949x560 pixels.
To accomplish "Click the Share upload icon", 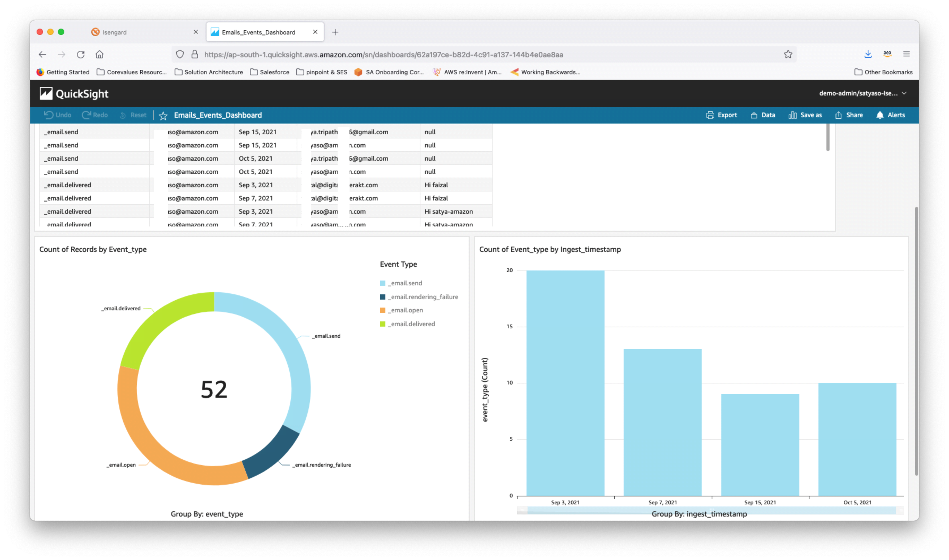I will tap(838, 115).
